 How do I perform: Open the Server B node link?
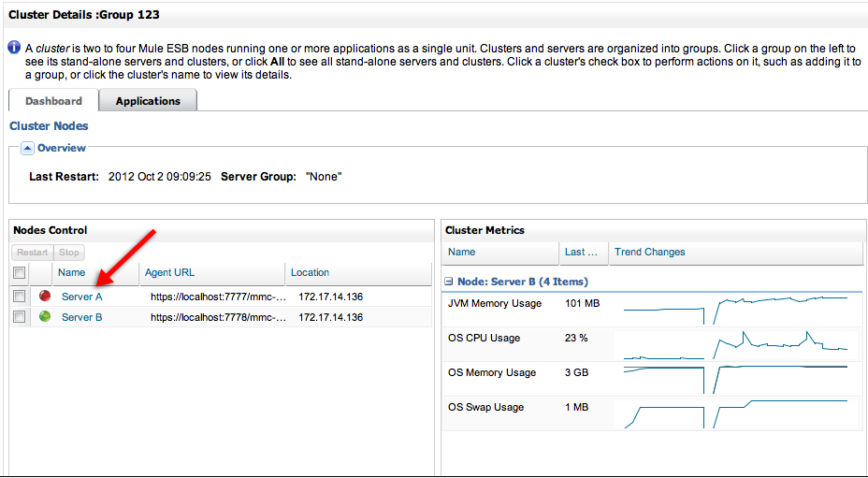pyautogui.click(x=81, y=317)
